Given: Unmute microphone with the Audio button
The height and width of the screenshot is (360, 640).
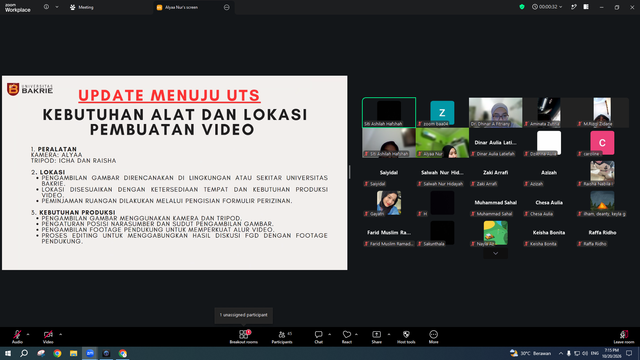Looking at the screenshot, I should click(17, 337).
